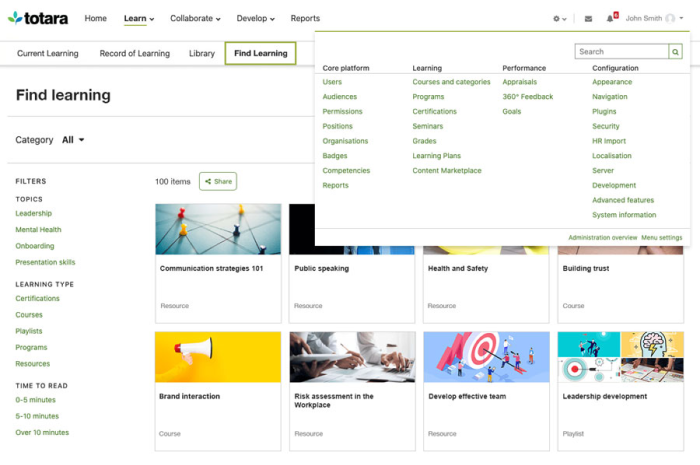
Task: Click John Smith's avatar icon
Action: [670, 18]
